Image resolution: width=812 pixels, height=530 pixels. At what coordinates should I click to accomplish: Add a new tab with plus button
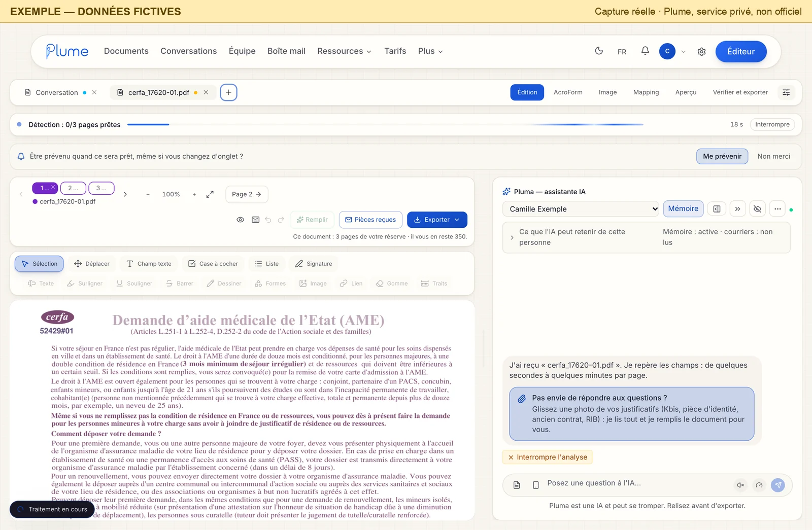pyautogui.click(x=228, y=92)
